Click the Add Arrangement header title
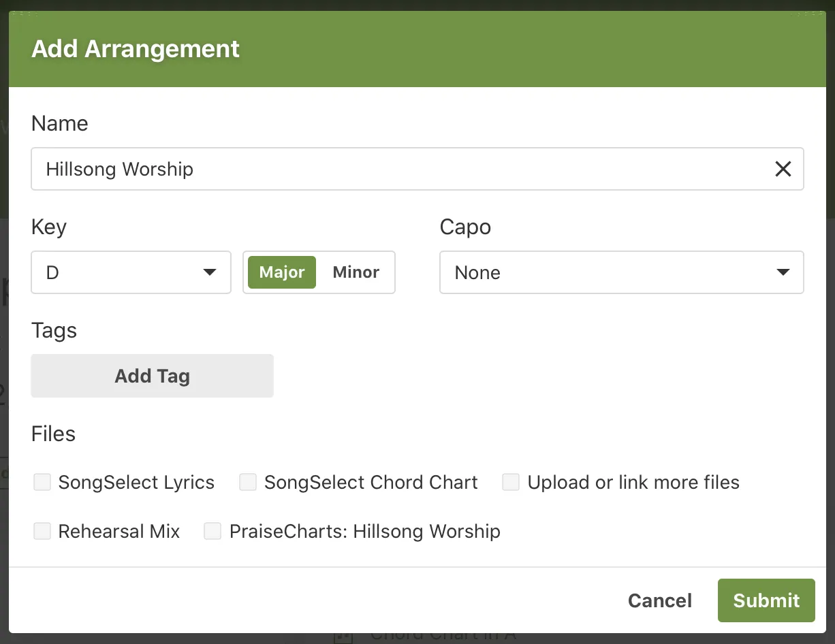This screenshot has height=644, width=835. coord(136,49)
